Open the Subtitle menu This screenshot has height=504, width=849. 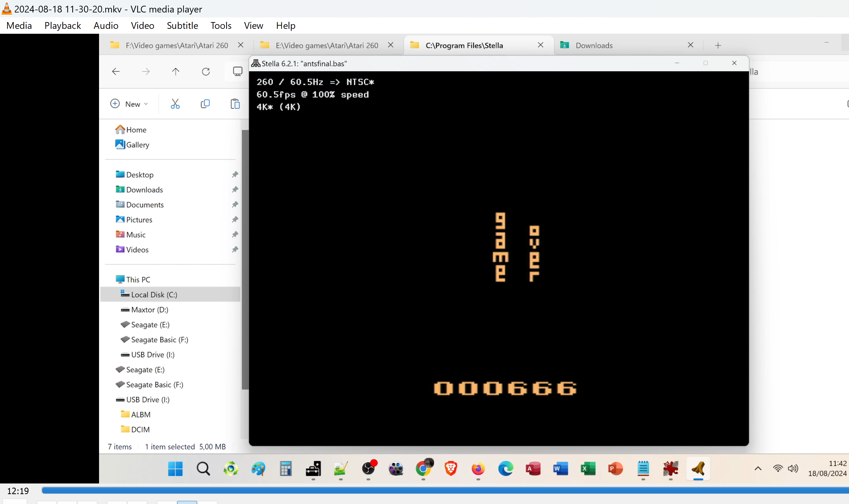(182, 25)
